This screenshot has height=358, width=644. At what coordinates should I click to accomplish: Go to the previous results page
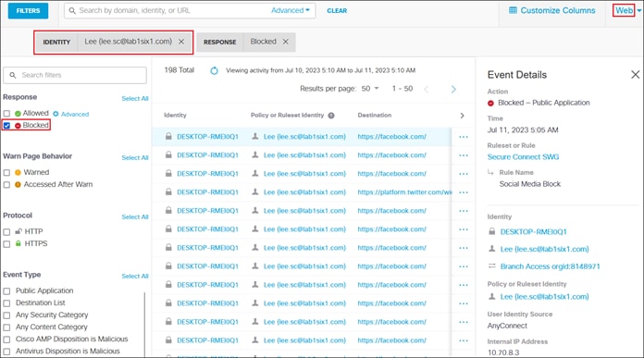426,89
